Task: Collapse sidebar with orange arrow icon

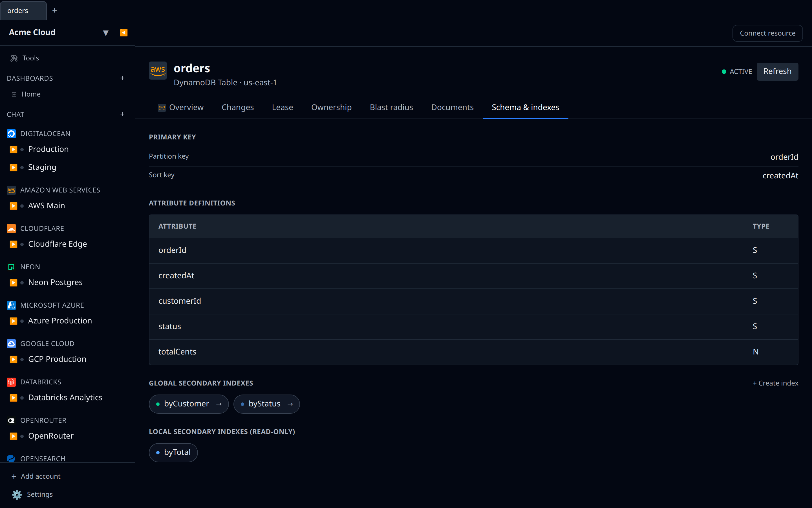Action: (123, 32)
